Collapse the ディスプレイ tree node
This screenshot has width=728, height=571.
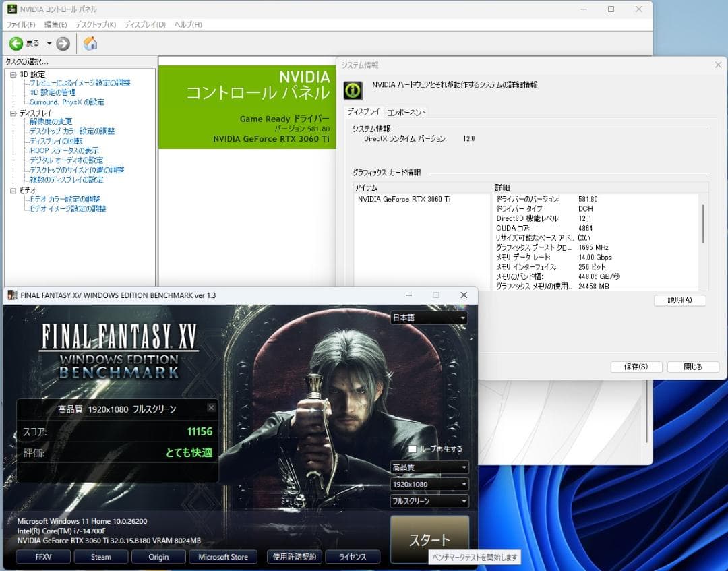pos(13,113)
